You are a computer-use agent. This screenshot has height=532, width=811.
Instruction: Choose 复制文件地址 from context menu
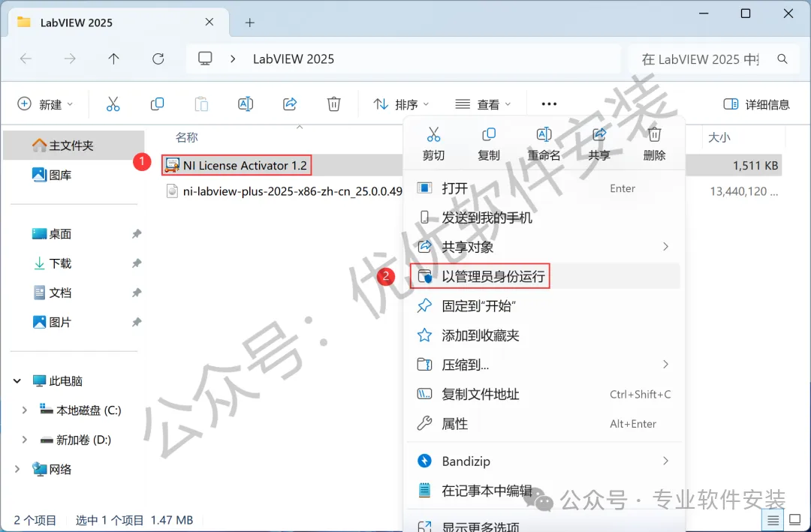[544, 395]
